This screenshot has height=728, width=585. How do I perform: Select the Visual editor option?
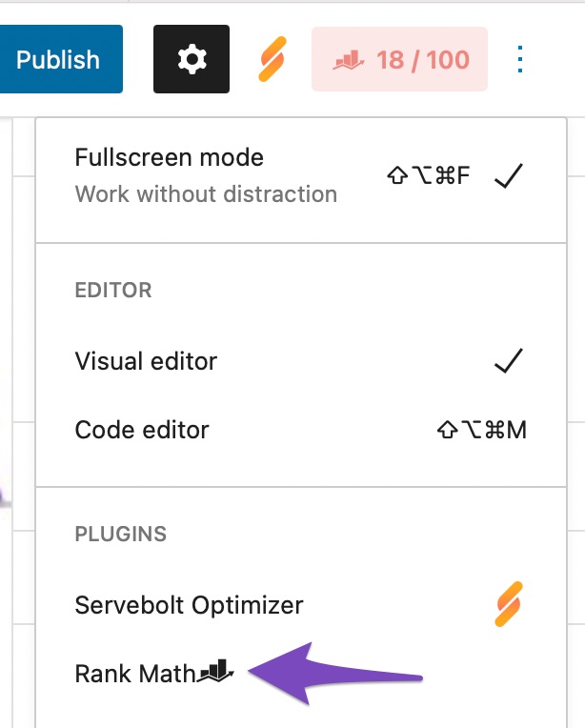146,361
